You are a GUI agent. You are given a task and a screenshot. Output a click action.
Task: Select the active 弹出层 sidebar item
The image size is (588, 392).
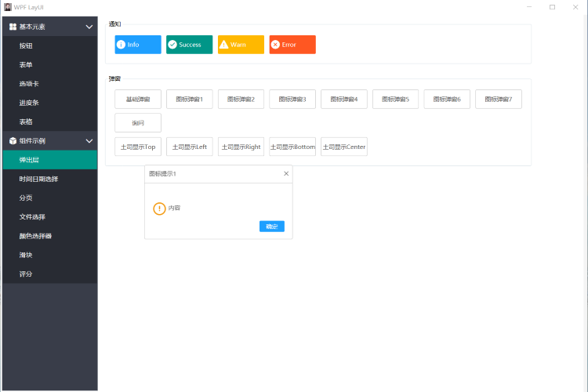click(x=50, y=160)
